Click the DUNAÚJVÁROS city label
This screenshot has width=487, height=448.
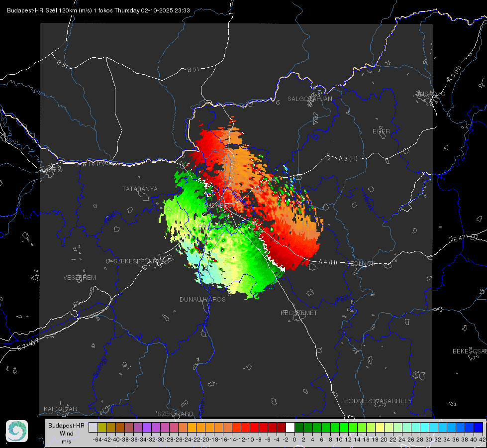pyautogui.click(x=202, y=299)
